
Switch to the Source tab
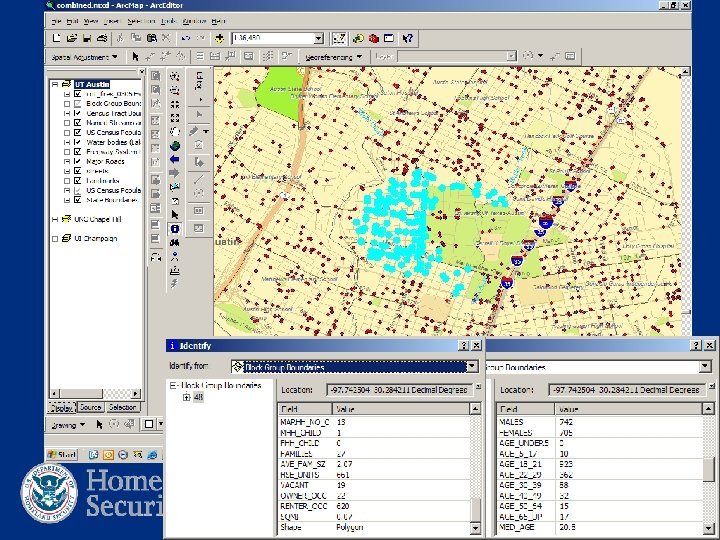pyautogui.click(x=90, y=407)
